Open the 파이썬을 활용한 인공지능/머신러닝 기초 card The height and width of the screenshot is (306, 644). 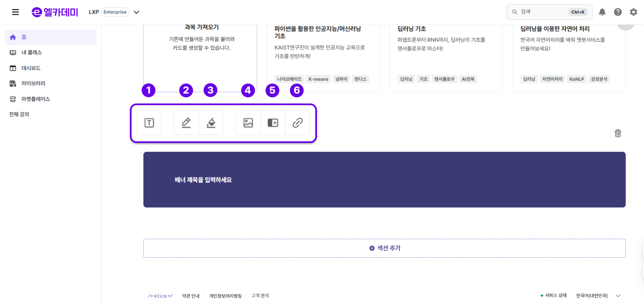323,58
